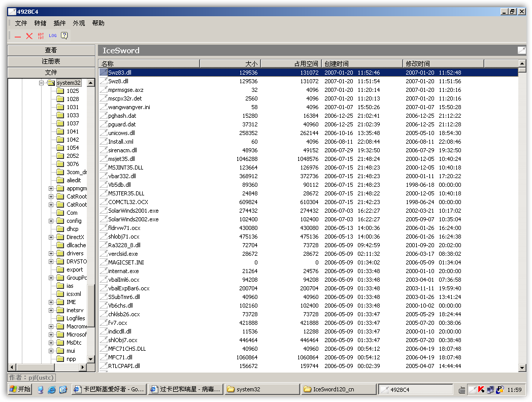This screenshot has width=532, height=402.
Task: Click the Internet Explorer quick launch icon
Action: pos(52,390)
